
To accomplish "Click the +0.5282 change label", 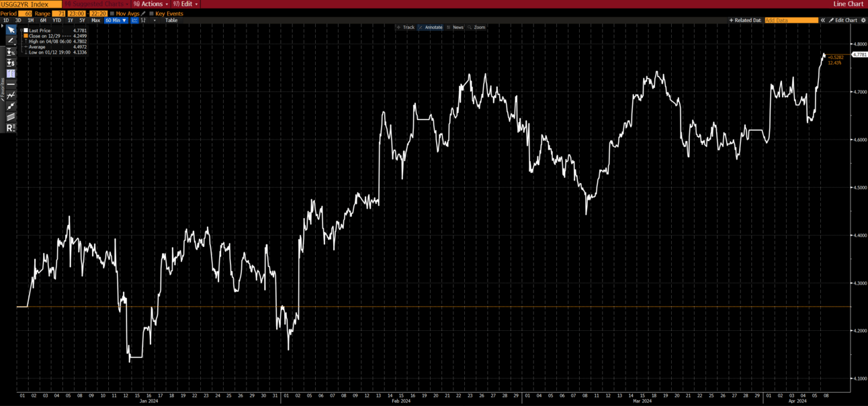I will 836,57.
